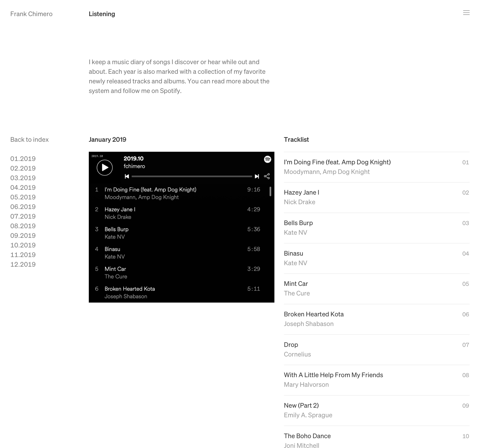The height and width of the screenshot is (448, 480).
Task: Open the 2019.10 playlist title link
Action: coord(133,159)
